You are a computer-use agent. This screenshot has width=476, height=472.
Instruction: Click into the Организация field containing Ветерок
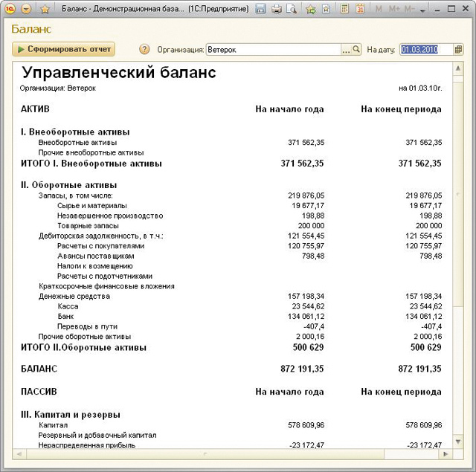(x=273, y=49)
